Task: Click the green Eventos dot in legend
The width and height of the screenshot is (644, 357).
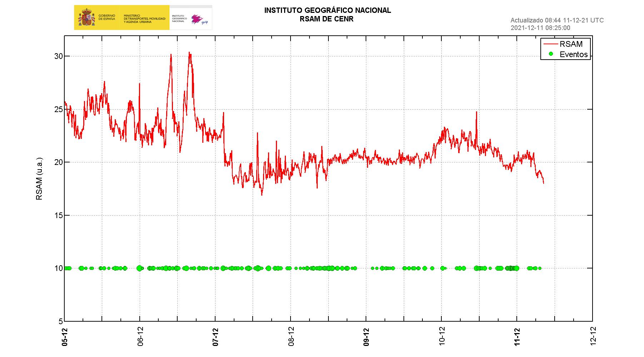Action: coord(551,54)
